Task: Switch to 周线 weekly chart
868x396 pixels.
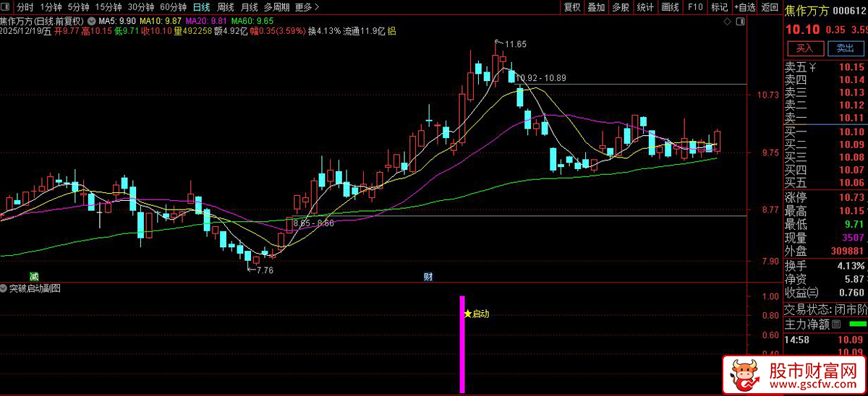Action: coord(225,7)
